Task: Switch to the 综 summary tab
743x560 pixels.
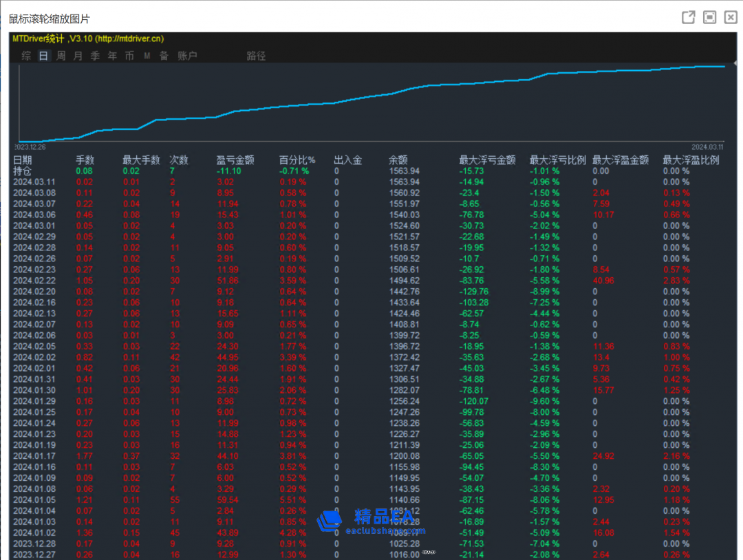Action: (x=26, y=56)
